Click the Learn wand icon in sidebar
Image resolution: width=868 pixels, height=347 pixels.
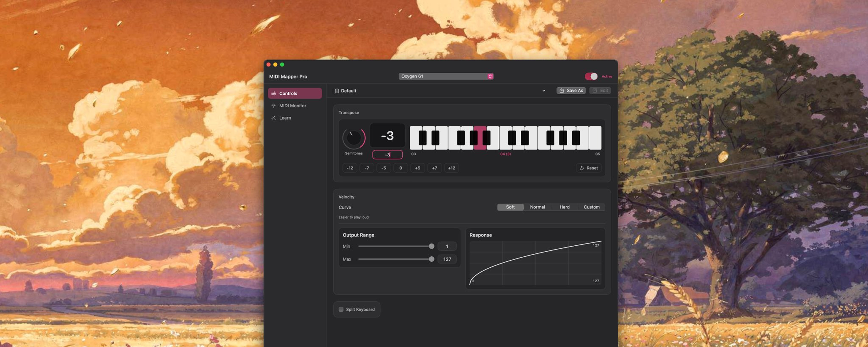pos(274,118)
